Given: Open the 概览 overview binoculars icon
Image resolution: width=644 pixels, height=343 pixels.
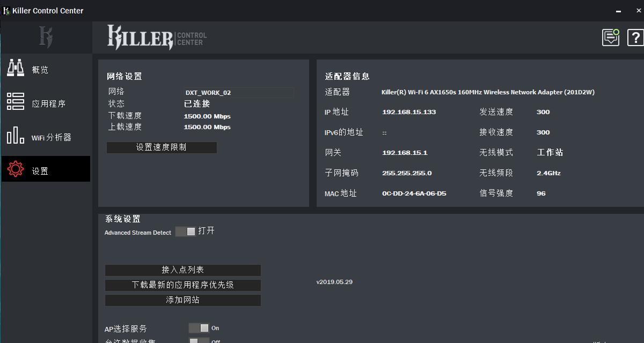Looking at the screenshot, I should 15,69.
